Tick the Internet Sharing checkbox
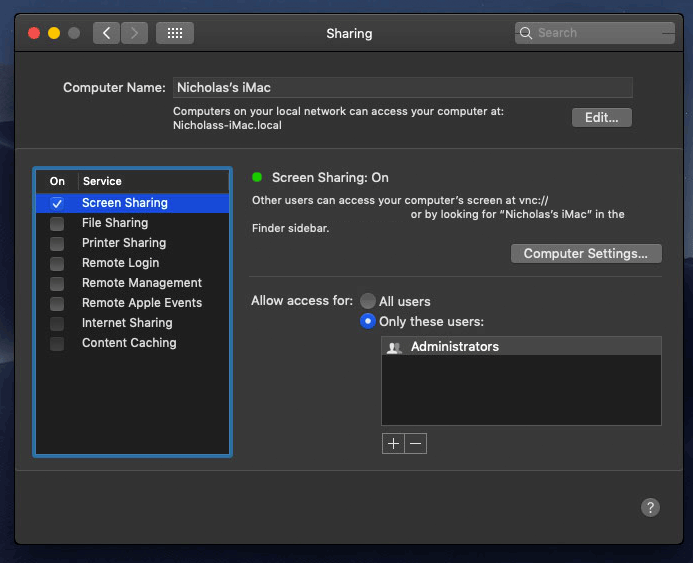Viewport: 693px width, 563px height. click(57, 323)
